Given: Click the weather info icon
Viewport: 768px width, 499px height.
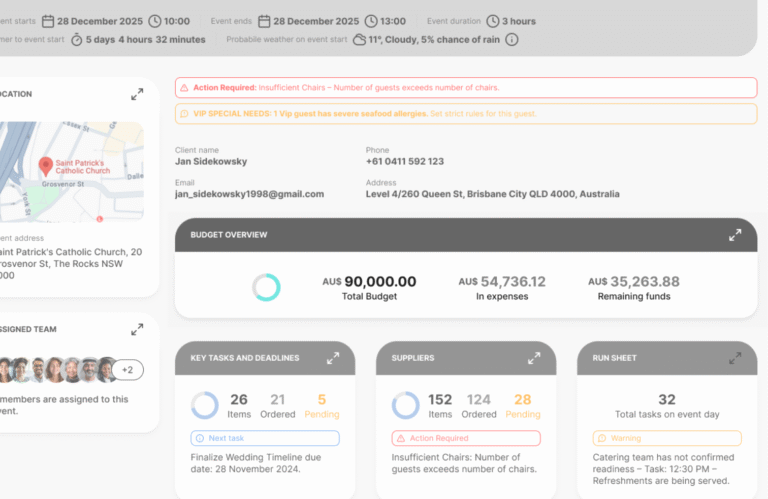Looking at the screenshot, I should [511, 40].
